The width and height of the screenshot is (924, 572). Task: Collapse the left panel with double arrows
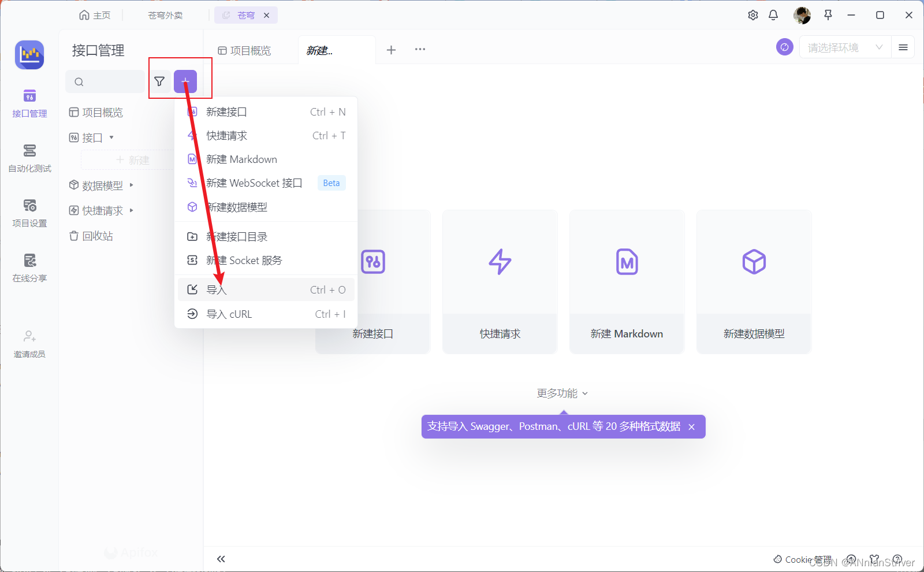[x=221, y=559]
